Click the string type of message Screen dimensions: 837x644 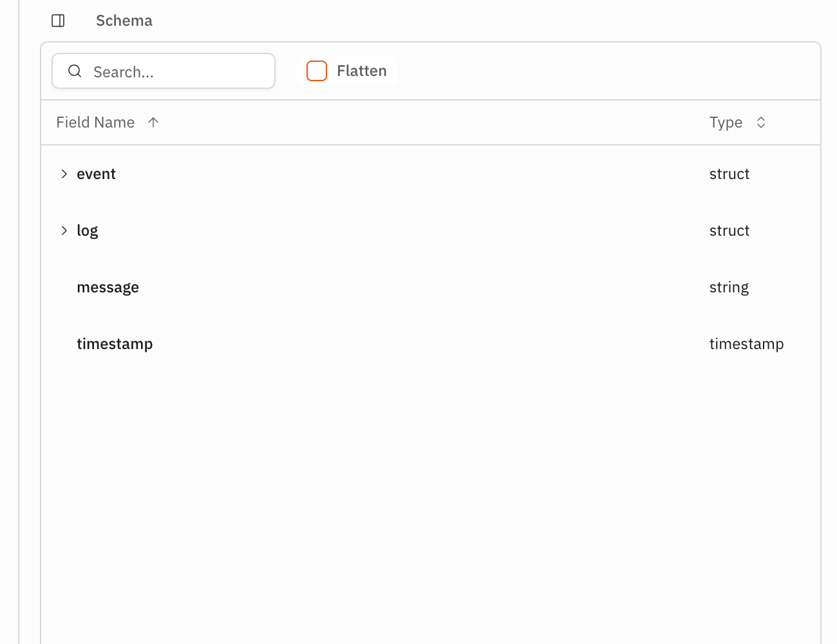(729, 287)
